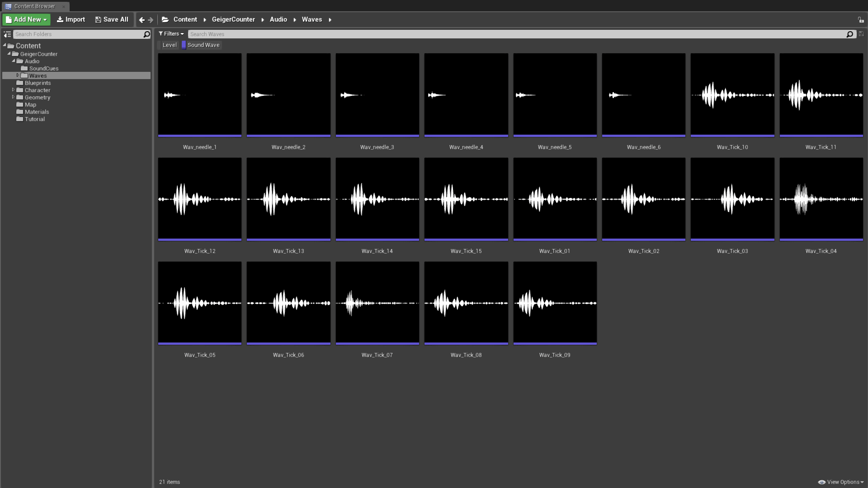The image size is (868, 488).
Task: Click the folder path picker icon
Action: (165, 19)
